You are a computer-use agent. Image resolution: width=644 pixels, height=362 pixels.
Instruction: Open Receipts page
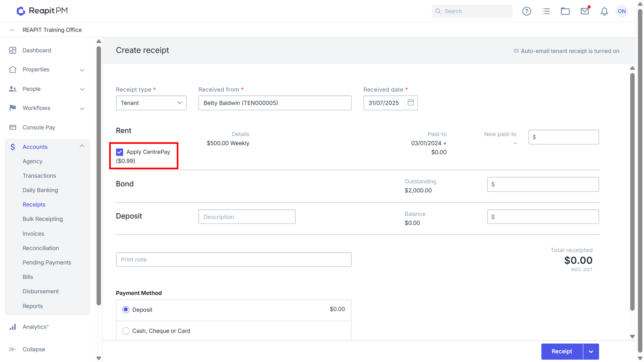click(x=34, y=205)
